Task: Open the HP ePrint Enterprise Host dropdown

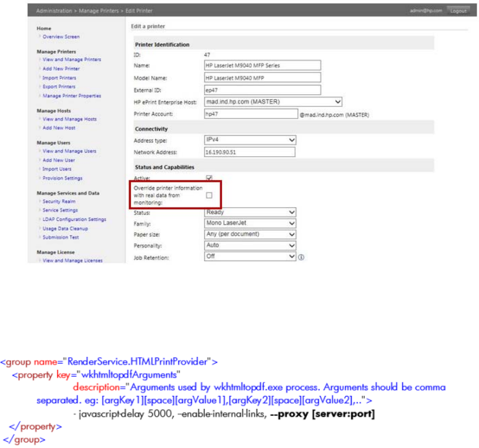Action: pyautogui.click(x=273, y=102)
